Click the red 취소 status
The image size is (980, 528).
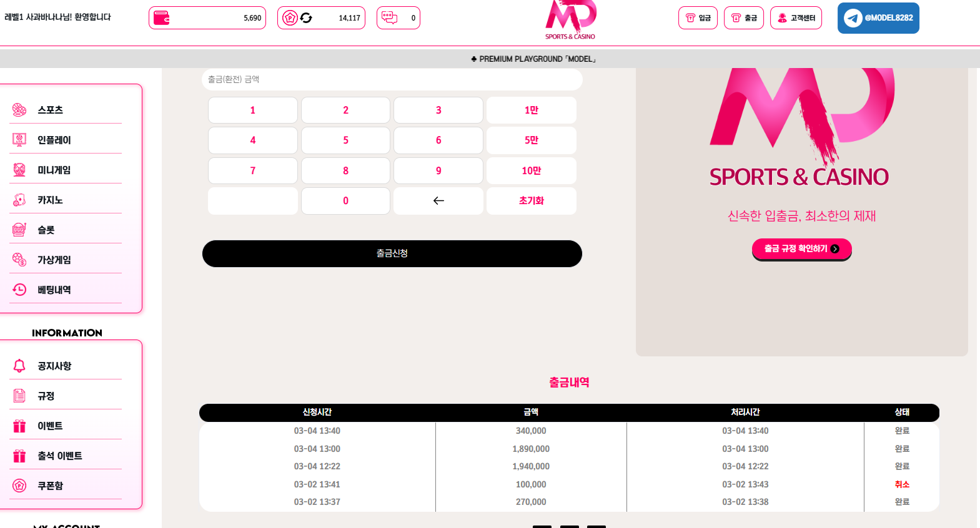pyautogui.click(x=902, y=484)
